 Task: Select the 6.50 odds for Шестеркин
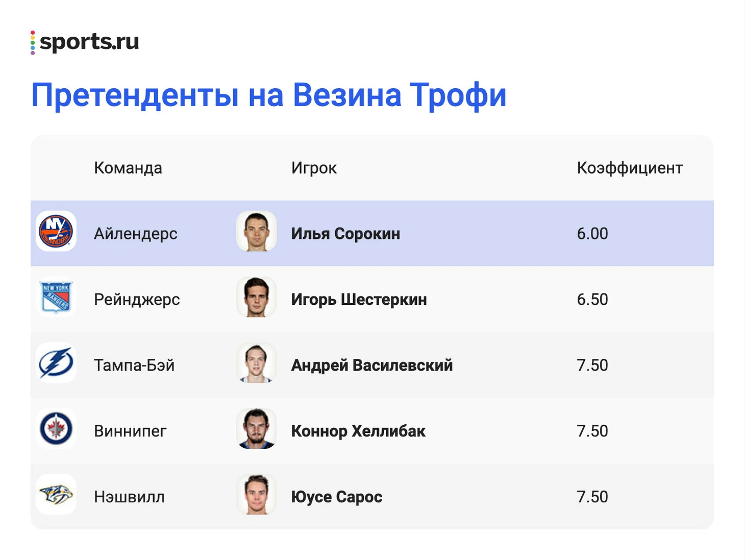tap(592, 300)
